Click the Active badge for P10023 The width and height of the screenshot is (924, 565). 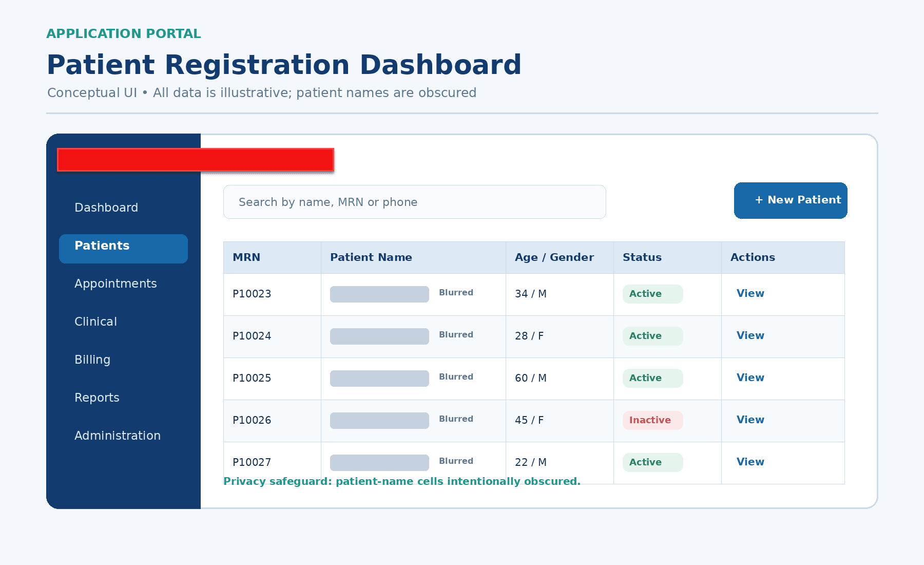(652, 294)
